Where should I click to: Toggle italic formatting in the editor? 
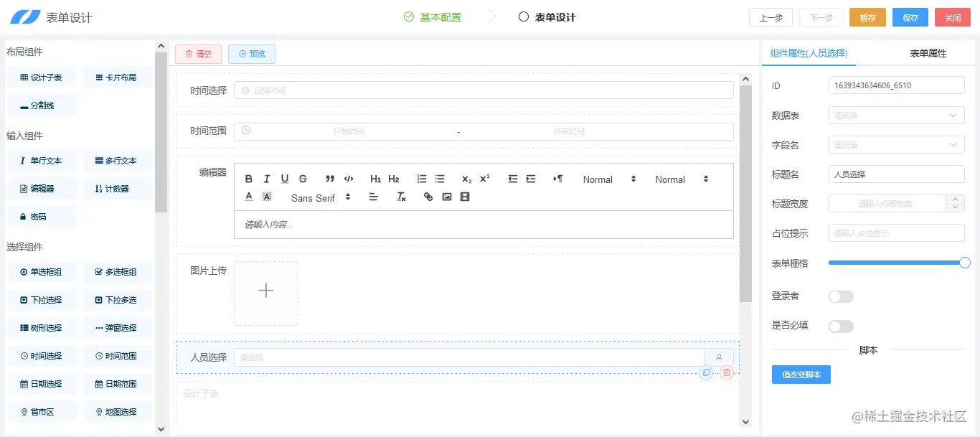point(267,179)
